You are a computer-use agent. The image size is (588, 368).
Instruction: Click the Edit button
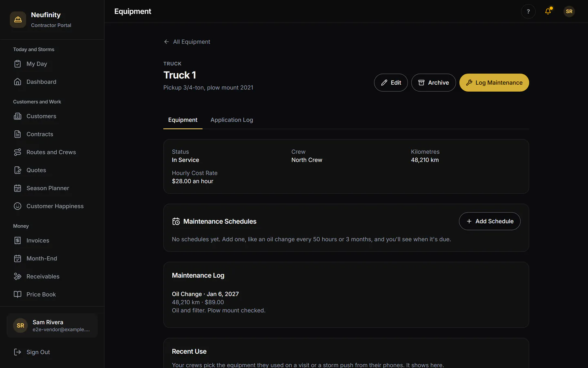point(391,83)
